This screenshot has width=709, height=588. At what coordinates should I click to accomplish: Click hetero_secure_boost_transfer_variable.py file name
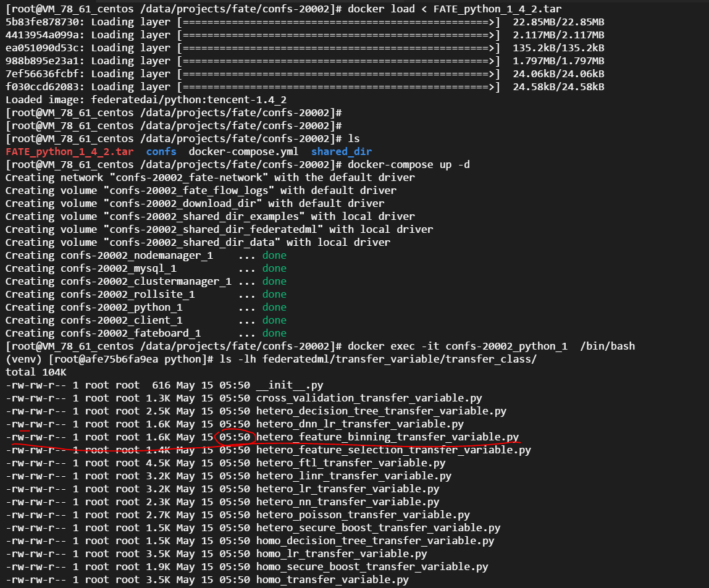378,528
